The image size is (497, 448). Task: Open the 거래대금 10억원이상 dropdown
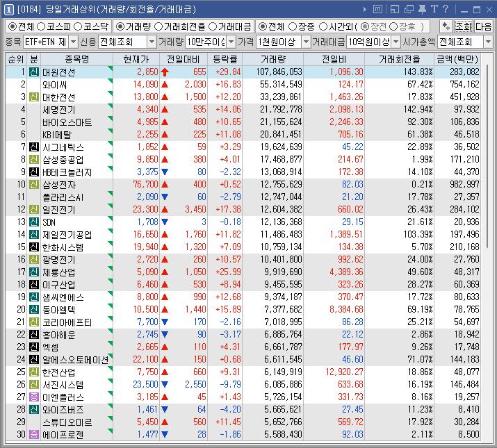pos(396,42)
